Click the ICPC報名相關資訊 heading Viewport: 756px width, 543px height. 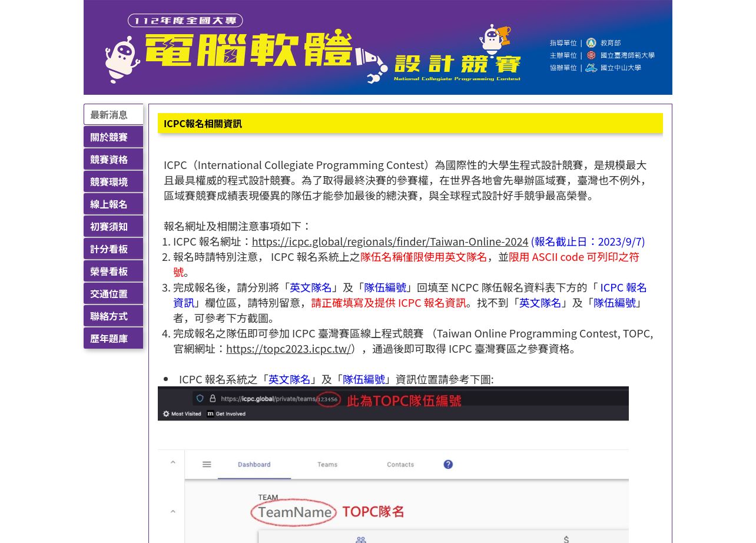point(203,124)
